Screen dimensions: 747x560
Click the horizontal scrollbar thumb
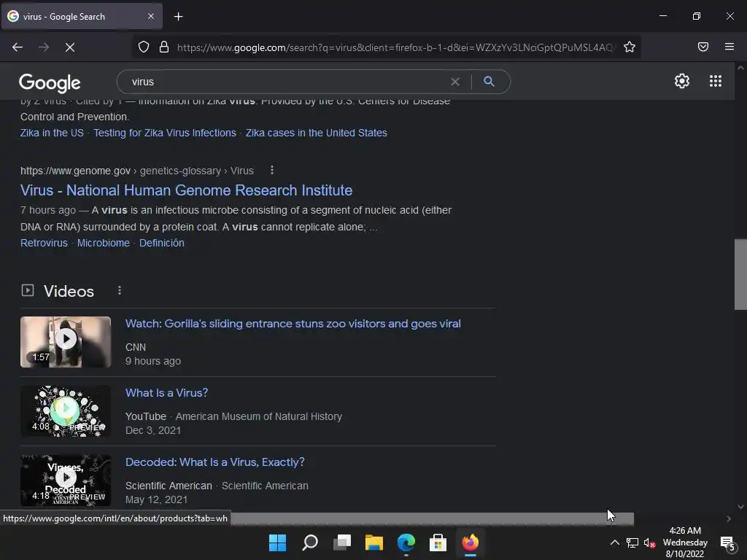(432, 518)
